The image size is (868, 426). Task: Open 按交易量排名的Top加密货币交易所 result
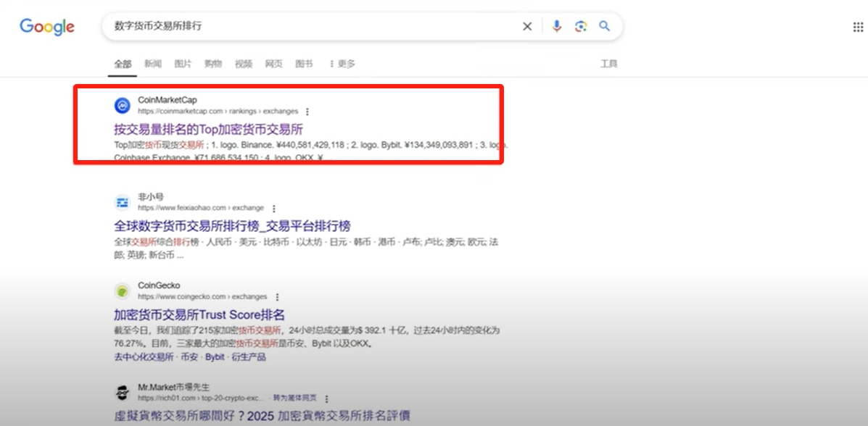[209, 130]
